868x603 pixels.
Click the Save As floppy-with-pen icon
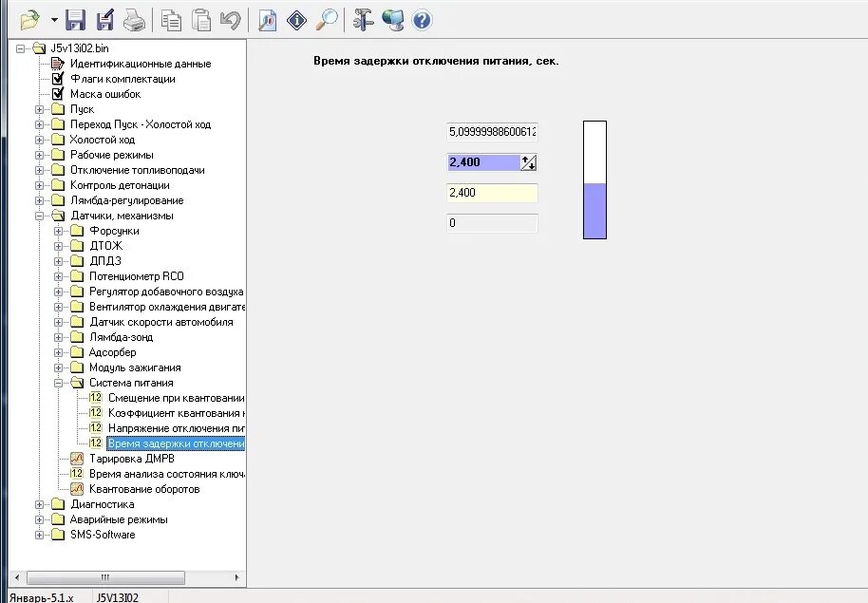tap(104, 21)
